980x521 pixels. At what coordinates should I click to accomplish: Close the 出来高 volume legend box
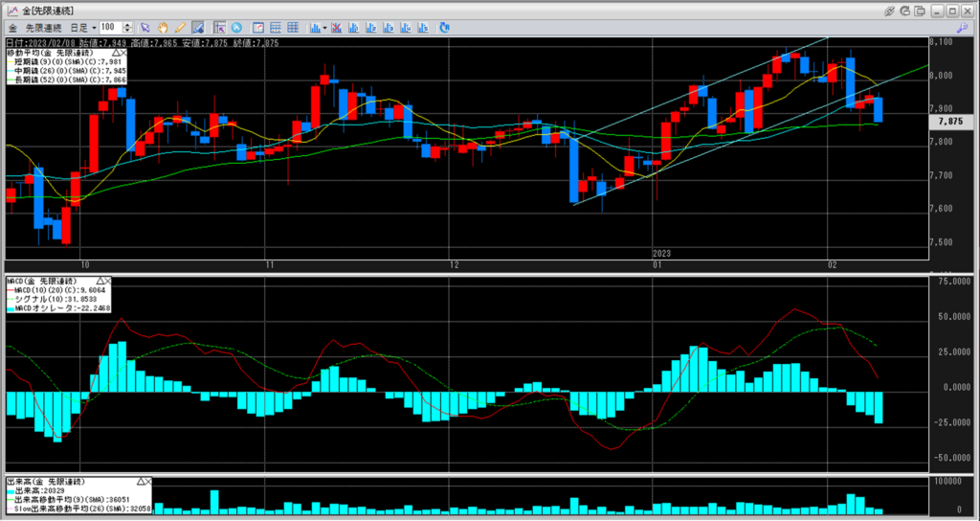[147, 482]
